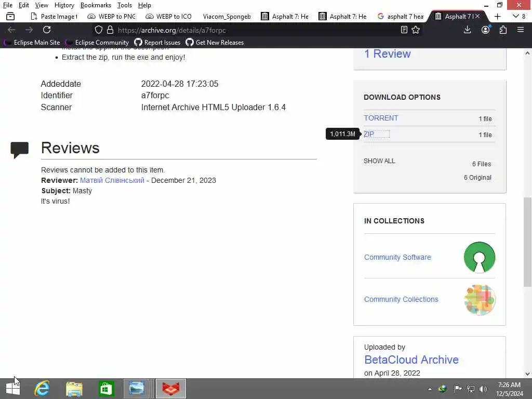
Task: Open Firefox View button
Action: [10, 16]
